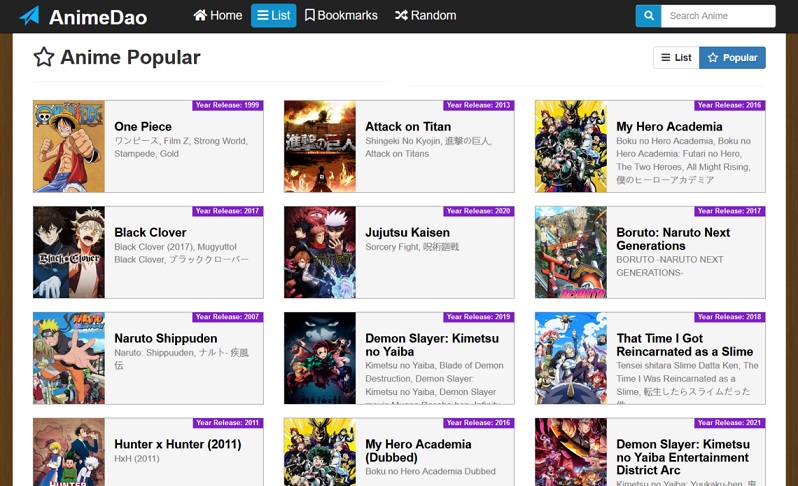This screenshot has width=798, height=486.
Task: Click 'HxH (2011)' alternate title text
Action: (x=137, y=459)
